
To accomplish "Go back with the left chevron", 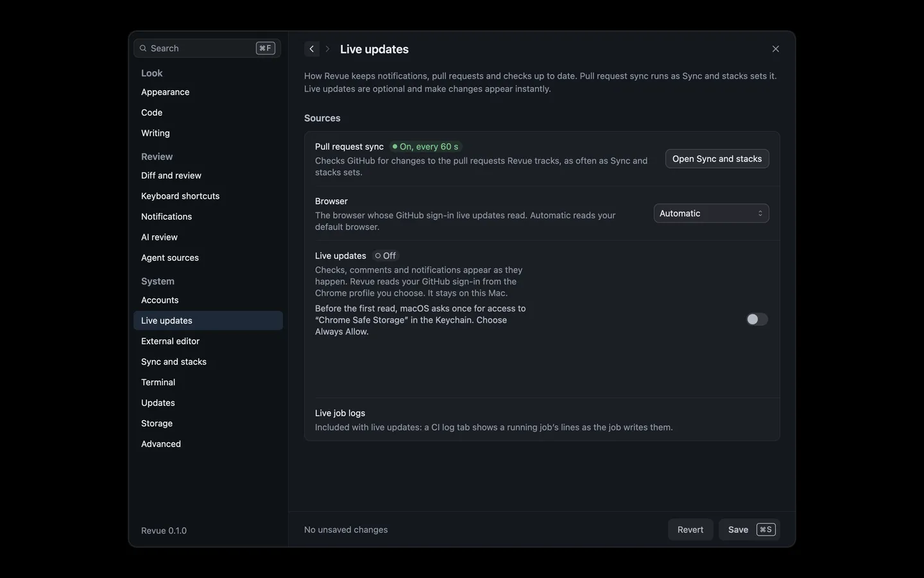I will click(312, 49).
